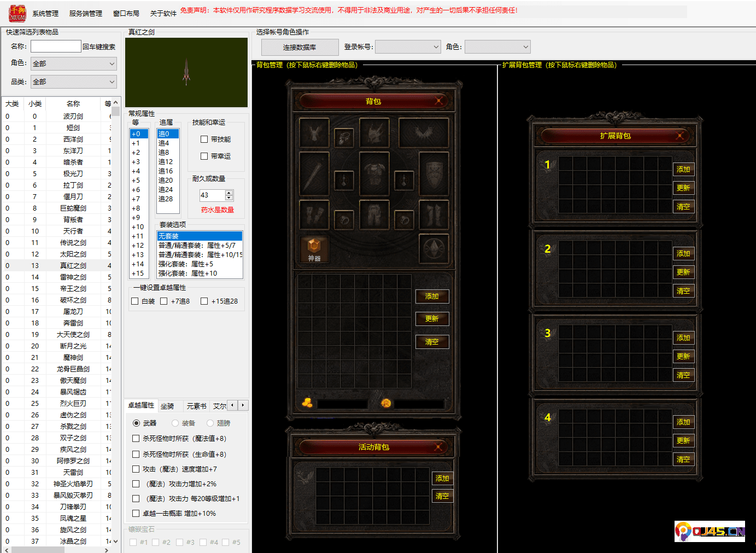This screenshot has width=756, height=553.
Task: Select the helmet equipment slot
Action: pos(374,133)
